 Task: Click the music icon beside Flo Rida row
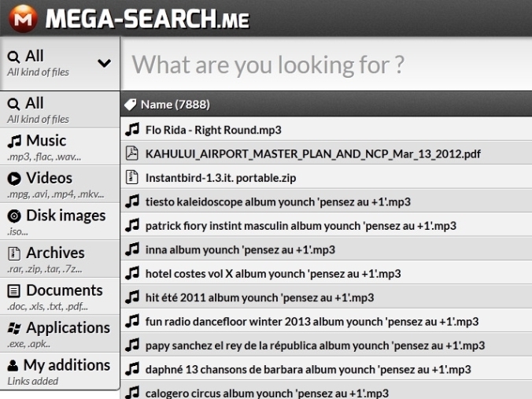[132, 129]
